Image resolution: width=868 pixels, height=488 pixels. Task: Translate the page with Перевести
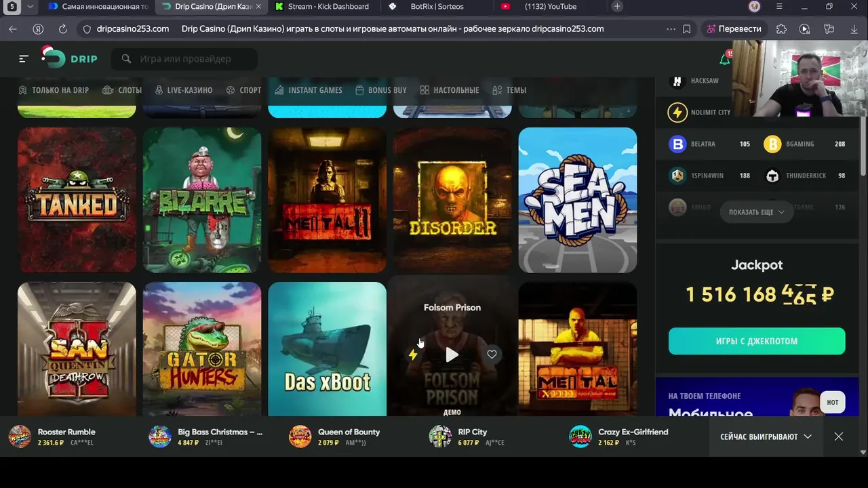coord(734,29)
